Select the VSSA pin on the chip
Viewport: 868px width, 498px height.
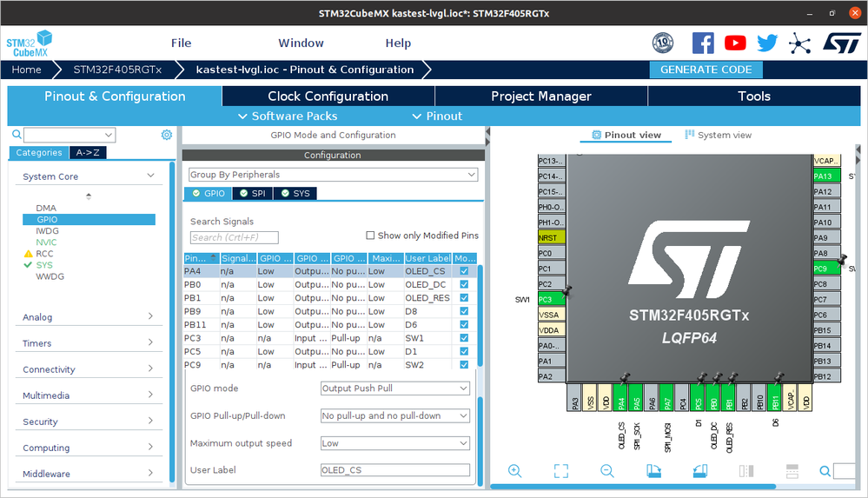(552, 315)
